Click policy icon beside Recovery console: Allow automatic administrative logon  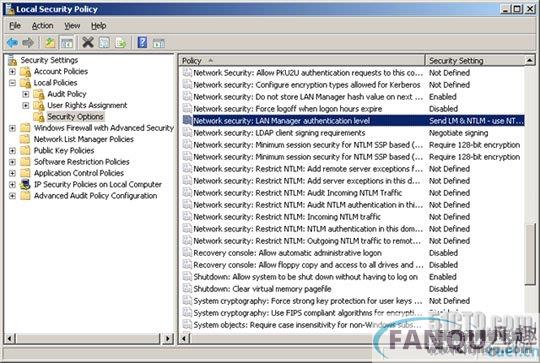click(x=187, y=252)
